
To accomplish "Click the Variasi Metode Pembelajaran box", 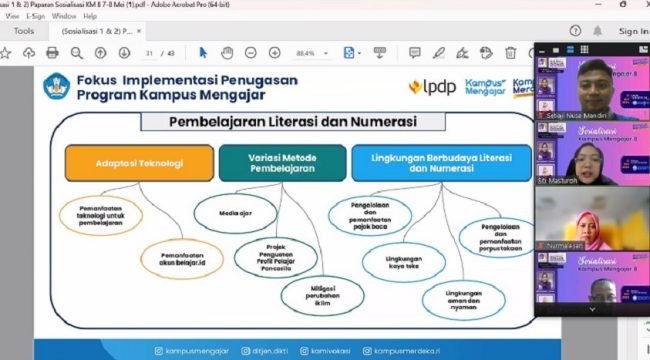I will 282,163.
